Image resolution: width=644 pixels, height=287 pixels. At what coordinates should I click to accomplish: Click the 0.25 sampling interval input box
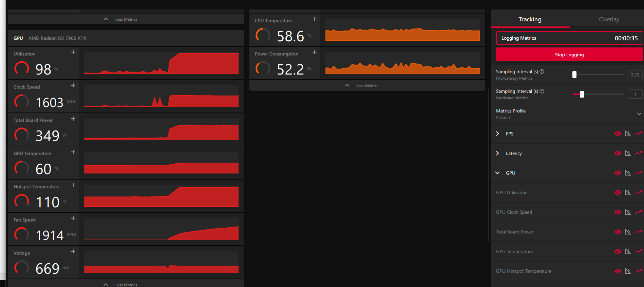[x=635, y=75]
